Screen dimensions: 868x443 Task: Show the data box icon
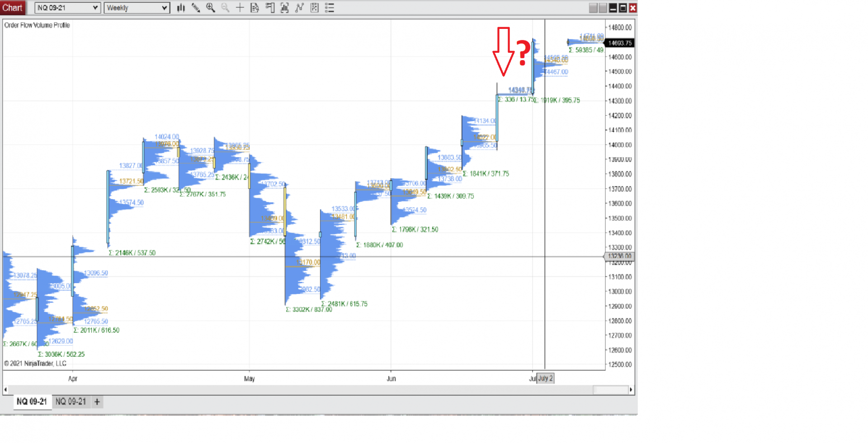tap(255, 8)
